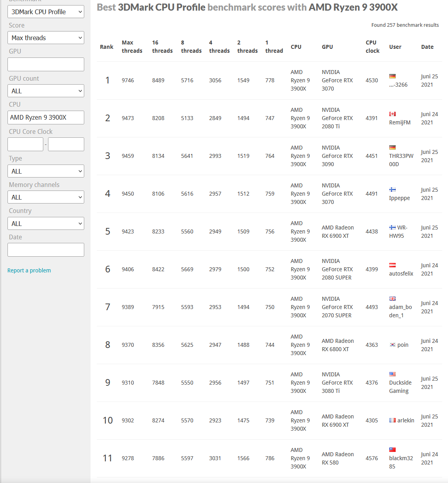
Task: Open user blackm3285's result
Action: coord(401,463)
